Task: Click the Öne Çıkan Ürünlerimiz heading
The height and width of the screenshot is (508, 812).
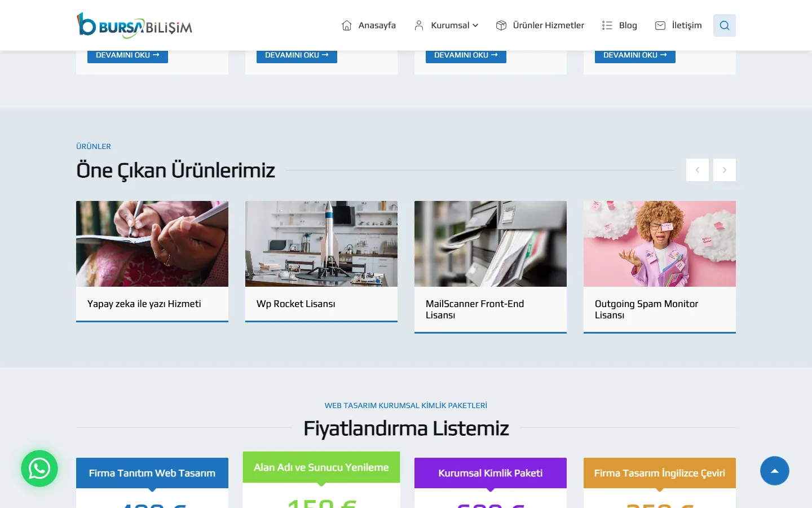Action: [x=175, y=170]
